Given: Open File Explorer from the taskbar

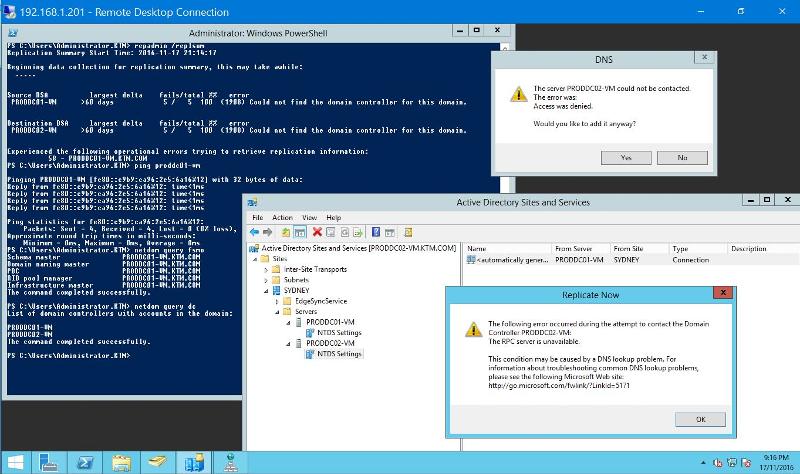Looking at the screenshot, I should (121, 463).
